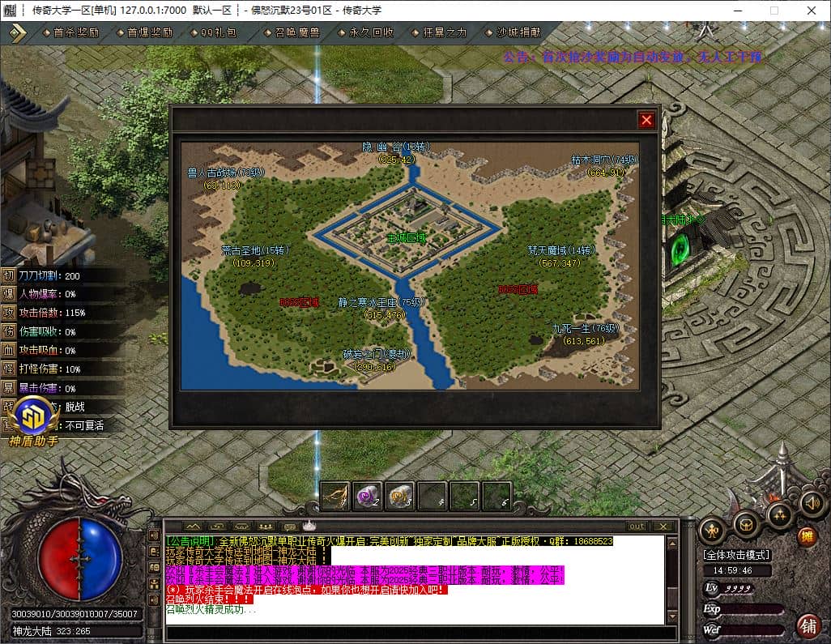Click top chat side icon left of chat
The height and width of the screenshot is (644, 831).
[154, 535]
